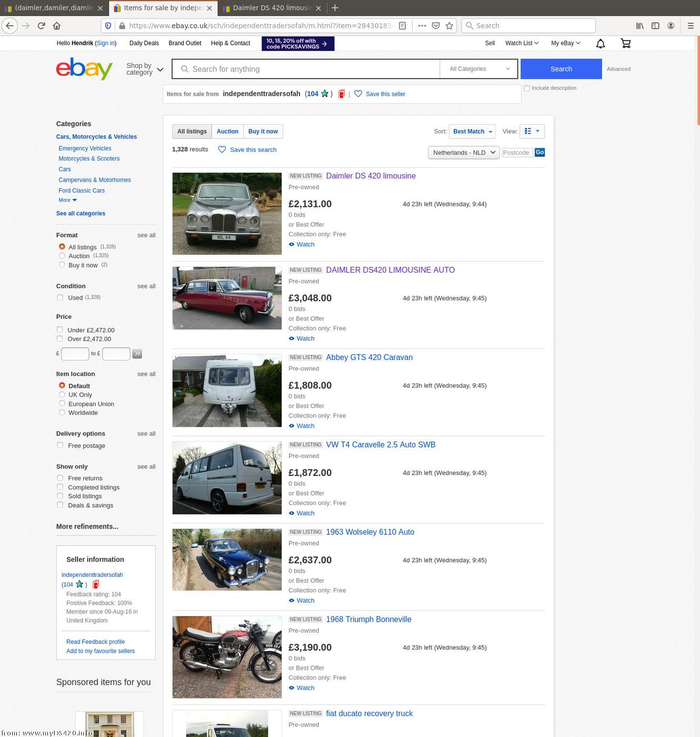Screen dimensions: 700x737
Task: Open the Sort Best Match dropdown
Action: click(472, 132)
